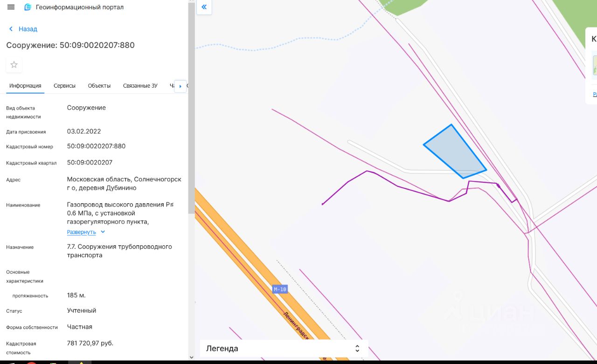Screen dimensions: 597x364
Task: Click the map thumbnail on right panel
Action: 595,65
